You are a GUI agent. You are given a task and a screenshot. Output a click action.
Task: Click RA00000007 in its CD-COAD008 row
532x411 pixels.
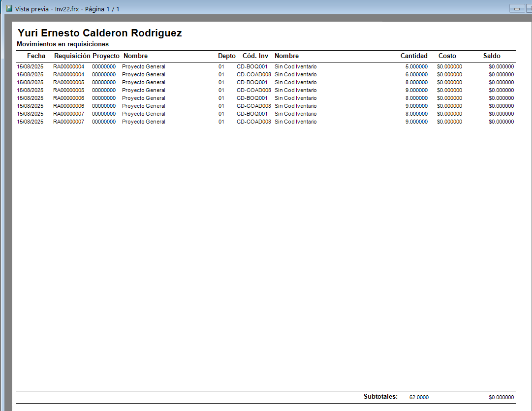(68, 122)
